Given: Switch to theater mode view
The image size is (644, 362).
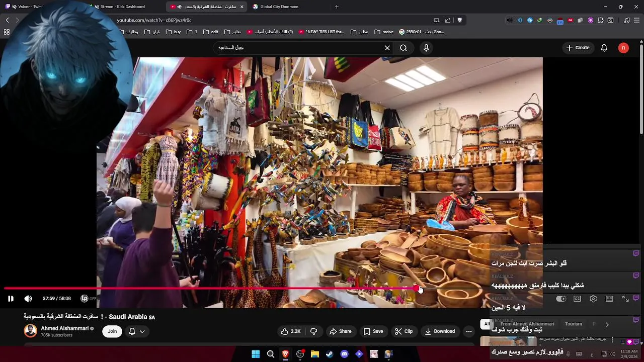Looking at the screenshot, I should coord(609,299).
